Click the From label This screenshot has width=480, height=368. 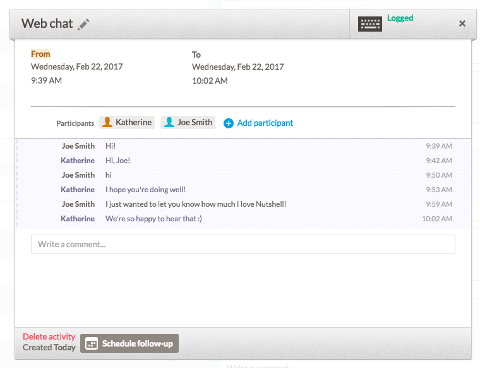[41, 54]
